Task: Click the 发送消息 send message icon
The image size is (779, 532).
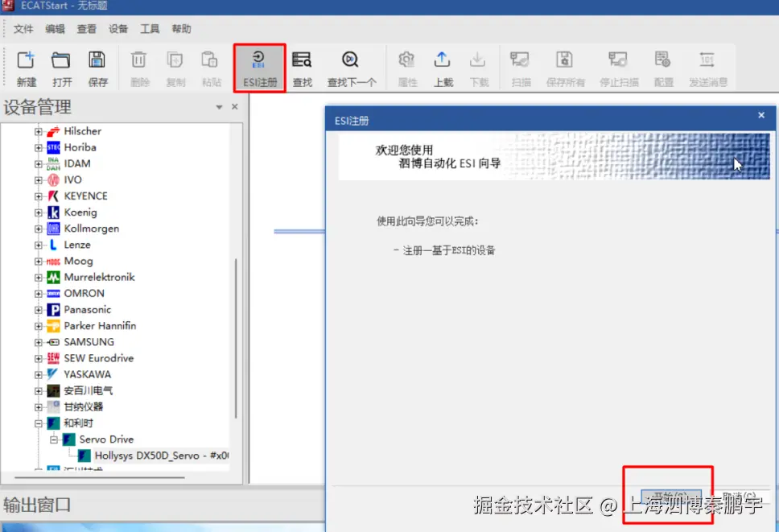Action: tap(707, 63)
